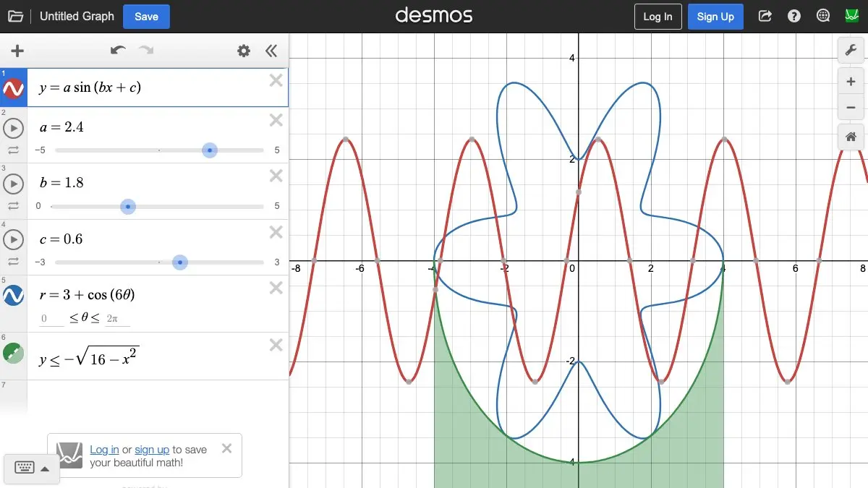Viewport: 868px width, 488px height.
Task: Delete the a = 2.4 expression
Action: pos(276,120)
